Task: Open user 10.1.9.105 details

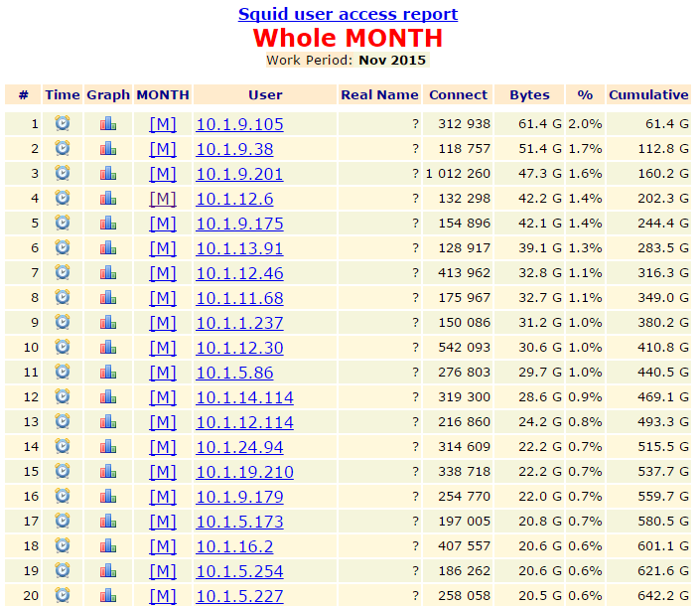Action: pos(239,124)
